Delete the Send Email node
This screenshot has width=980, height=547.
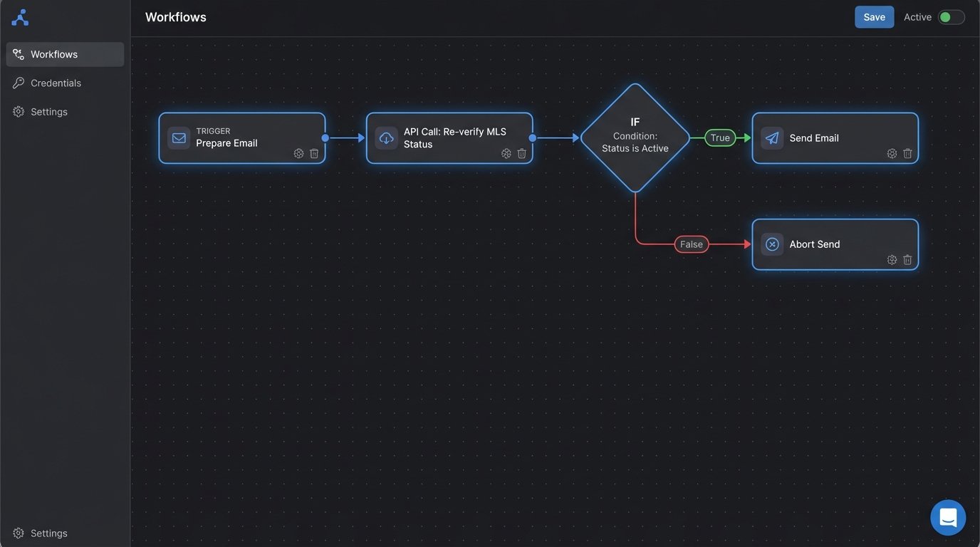tap(907, 153)
